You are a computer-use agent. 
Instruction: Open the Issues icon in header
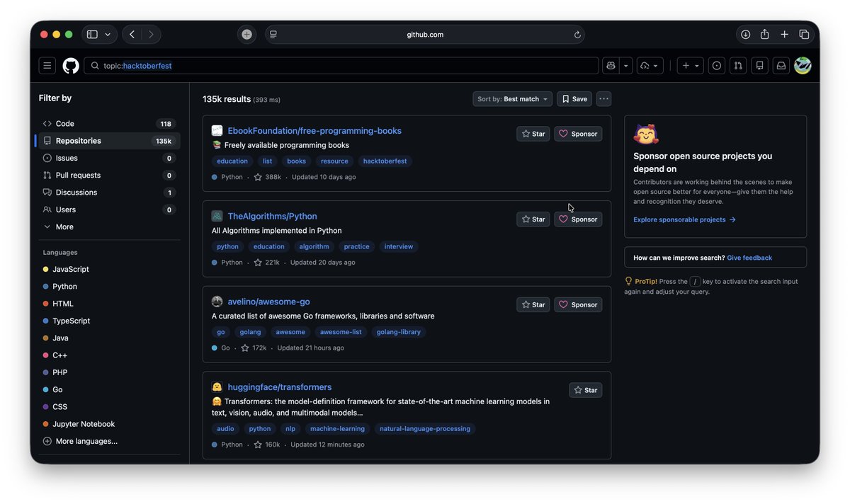[x=717, y=66]
